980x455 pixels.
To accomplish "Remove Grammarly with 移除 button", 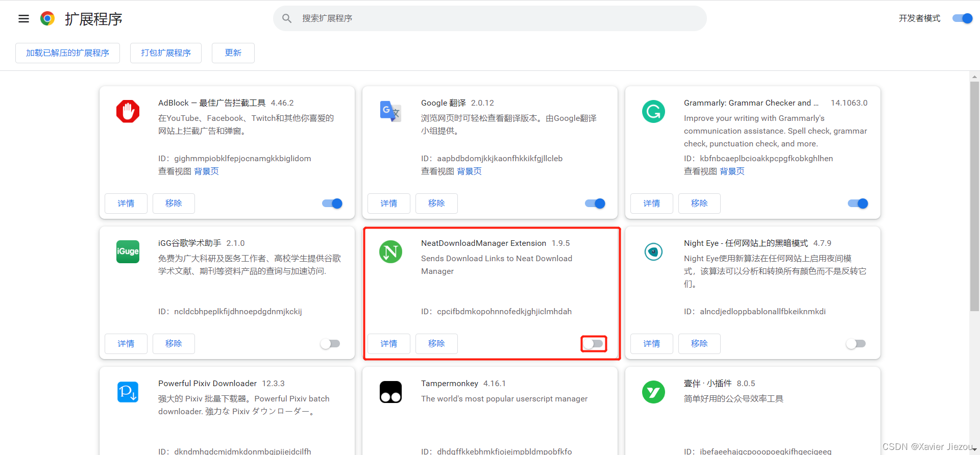I will [x=699, y=204].
